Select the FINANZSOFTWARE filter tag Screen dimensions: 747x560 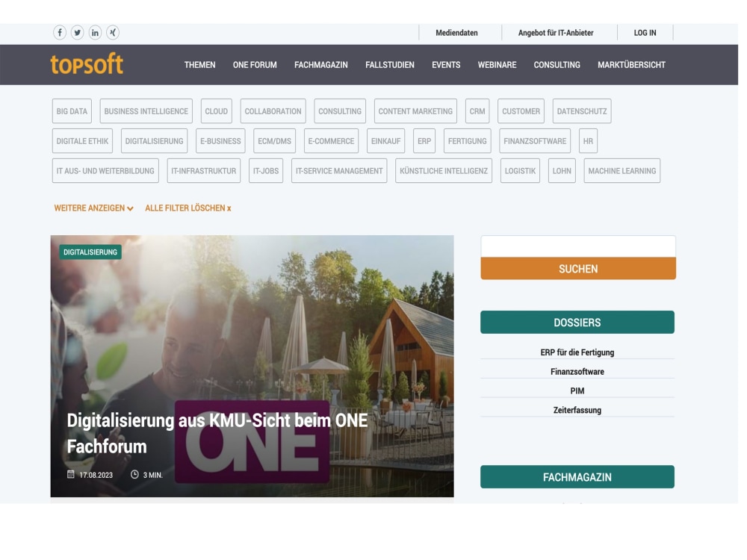pyautogui.click(x=535, y=141)
